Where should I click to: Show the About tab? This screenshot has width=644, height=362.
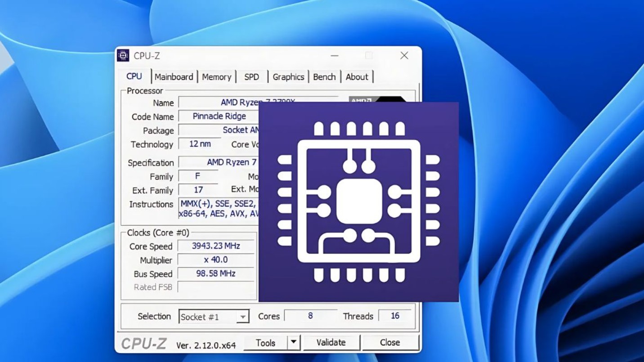[x=357, y=77]
